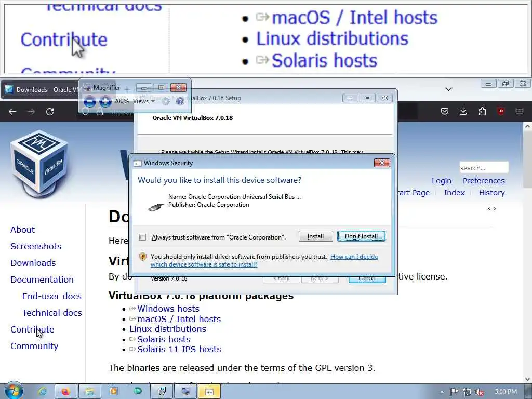Focus the VirtualBox site search field
532x399 pixels.
coord(484,168)
